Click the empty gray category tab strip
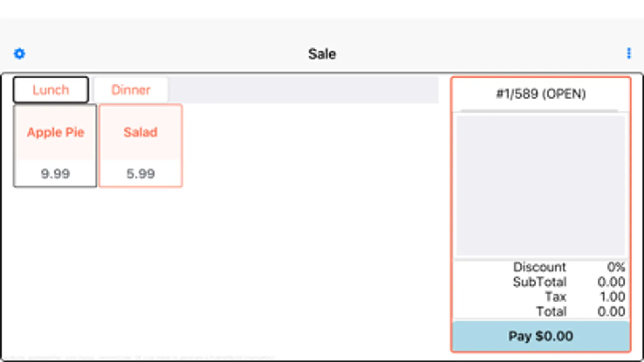Viewport: 644px width, 362px height. click(302, 90)
